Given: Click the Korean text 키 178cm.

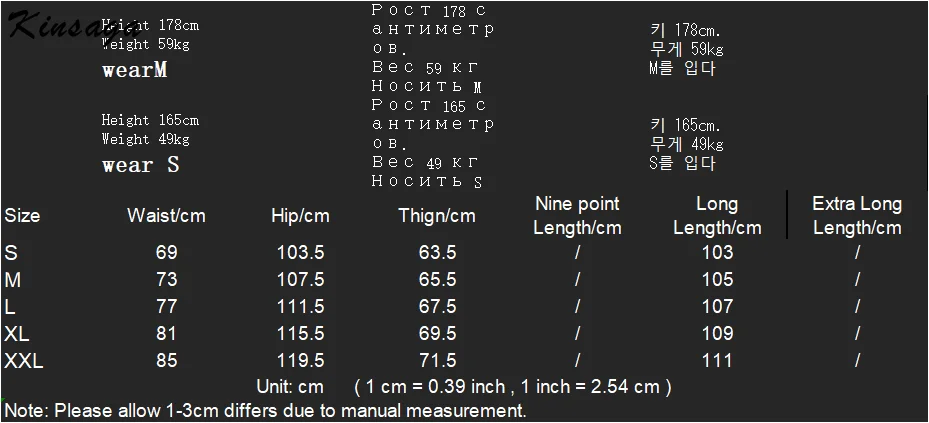Looking at the screenshot, I should [685, 30].
